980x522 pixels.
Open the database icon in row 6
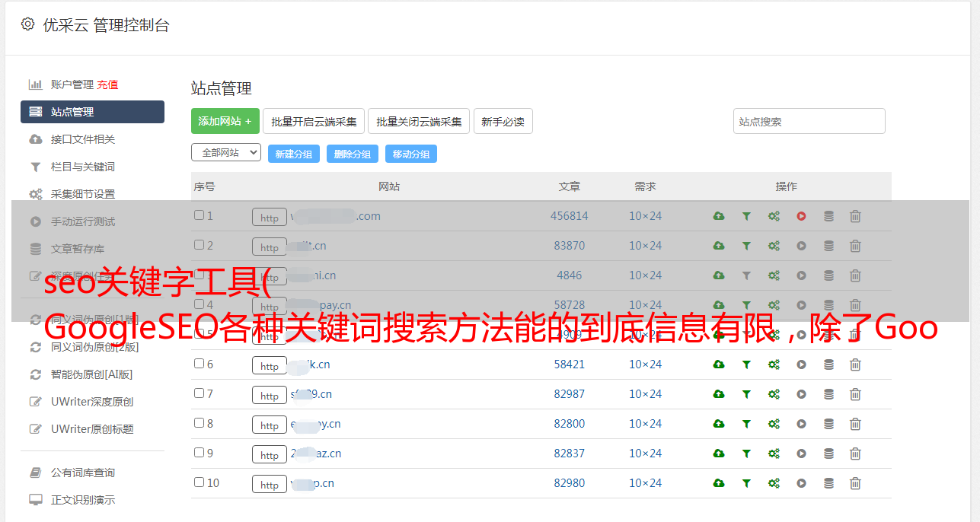coord(828,364)
